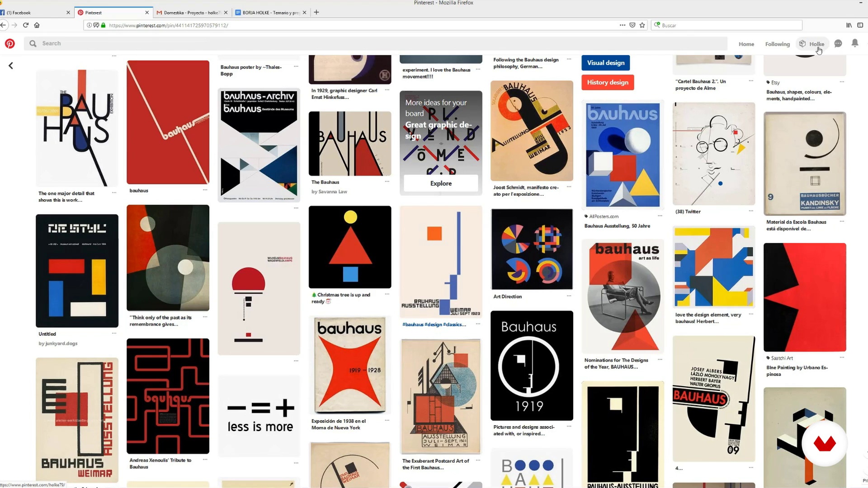Click the browser back arrow
This screenshot has height=488, width=868.
[x=3, y=25]
